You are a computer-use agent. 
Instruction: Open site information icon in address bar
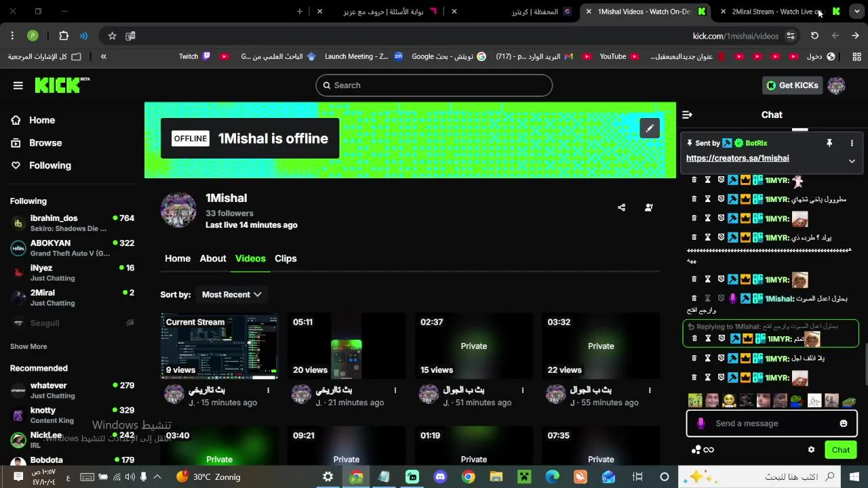click(790, 36)
